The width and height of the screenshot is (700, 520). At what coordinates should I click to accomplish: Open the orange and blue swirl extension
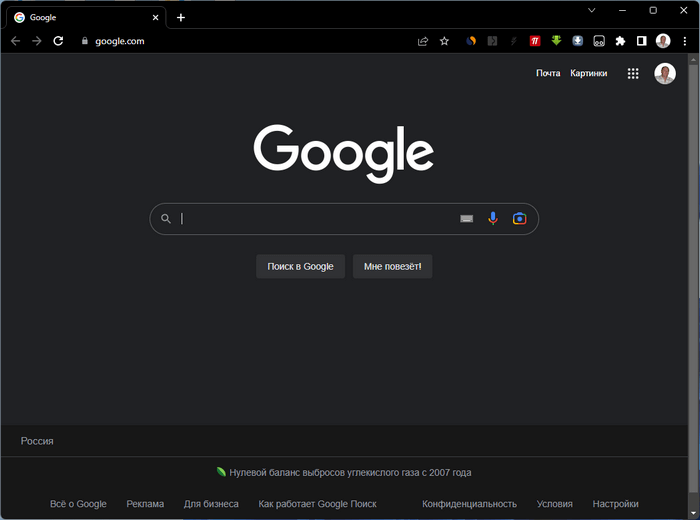click(471, 41)
